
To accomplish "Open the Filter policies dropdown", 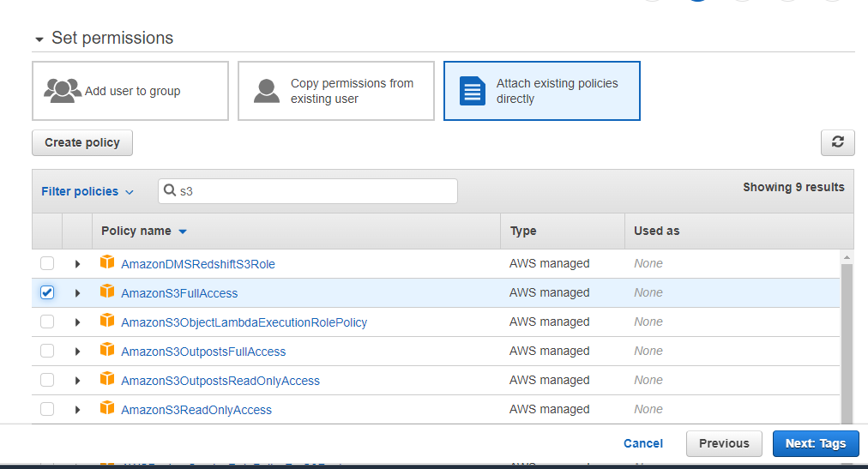I will [87, 191].
